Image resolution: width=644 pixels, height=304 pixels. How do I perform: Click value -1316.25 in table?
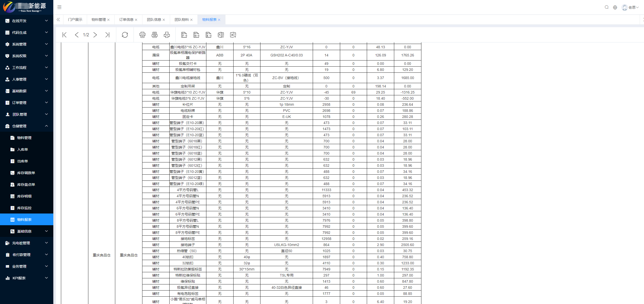(407, 92)
